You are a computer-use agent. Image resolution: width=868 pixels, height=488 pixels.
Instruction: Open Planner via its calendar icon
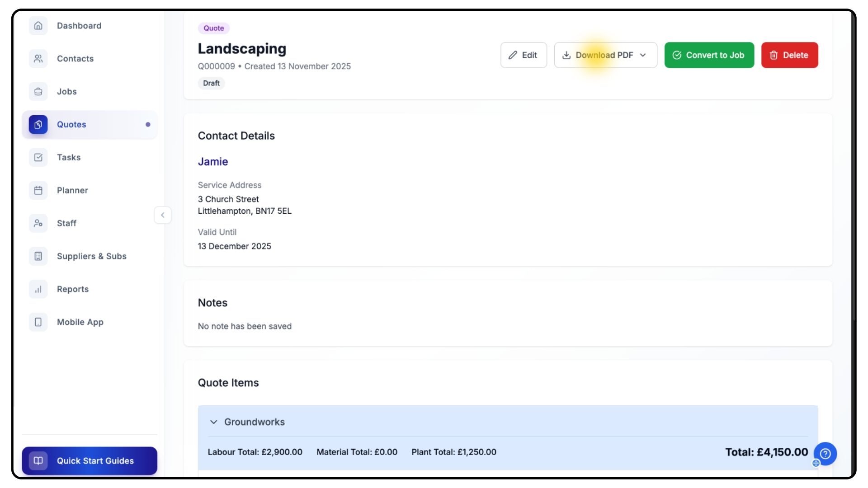point(38,190)
